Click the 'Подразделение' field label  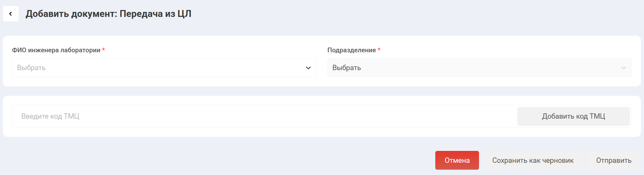click(352, 50)
